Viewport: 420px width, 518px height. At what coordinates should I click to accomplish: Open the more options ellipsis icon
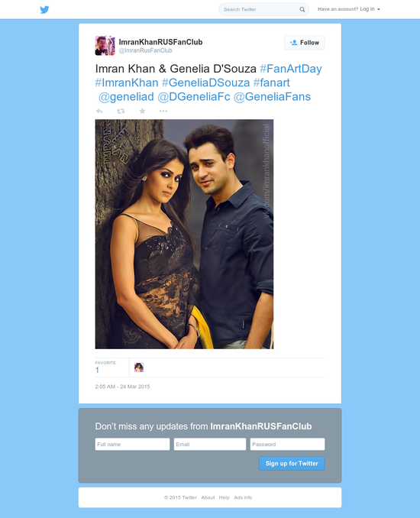(163, 111)
